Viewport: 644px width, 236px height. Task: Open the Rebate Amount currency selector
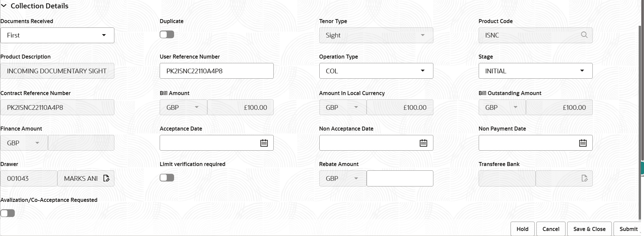pos(357,178)
